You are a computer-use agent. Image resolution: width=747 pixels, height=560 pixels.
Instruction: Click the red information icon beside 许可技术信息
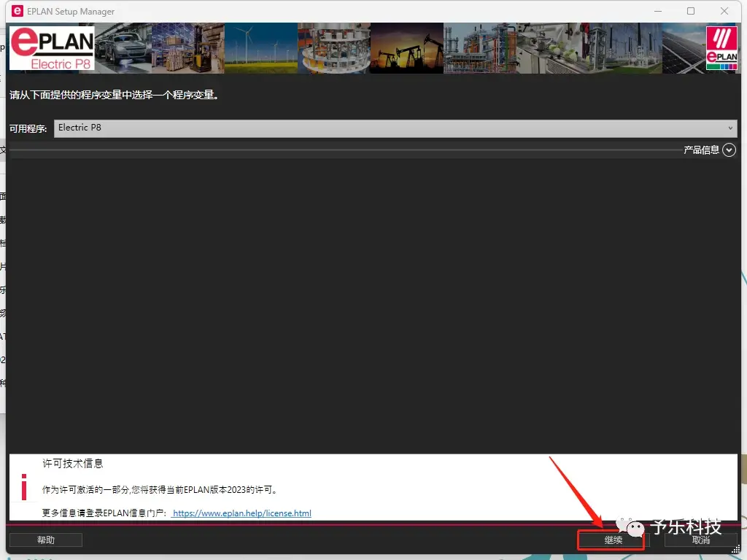coord(24,486)
